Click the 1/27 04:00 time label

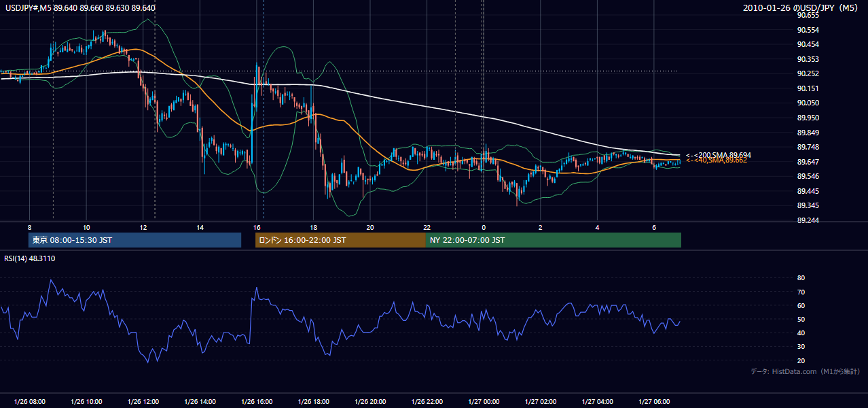597,402
